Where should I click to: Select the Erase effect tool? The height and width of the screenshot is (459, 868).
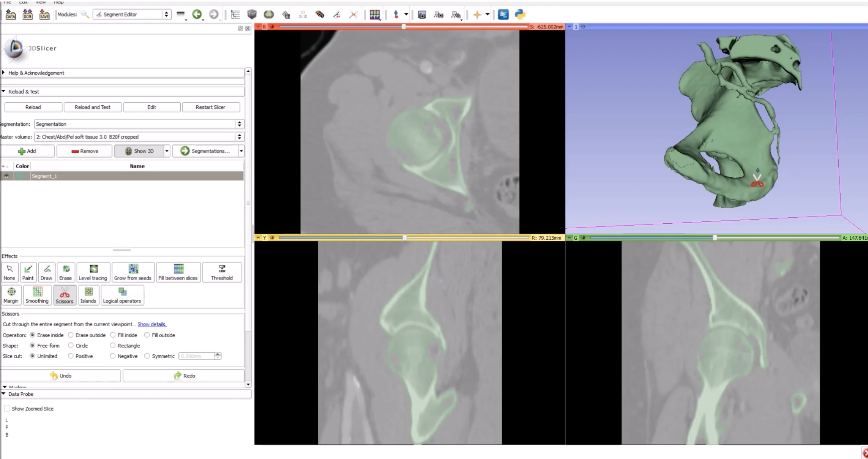pyautogui.click(x=65, y=272)
